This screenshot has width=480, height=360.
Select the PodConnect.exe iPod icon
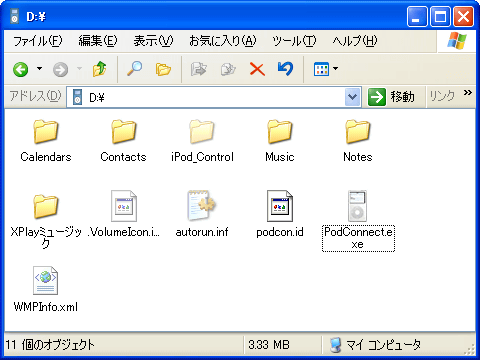(357, 206)
